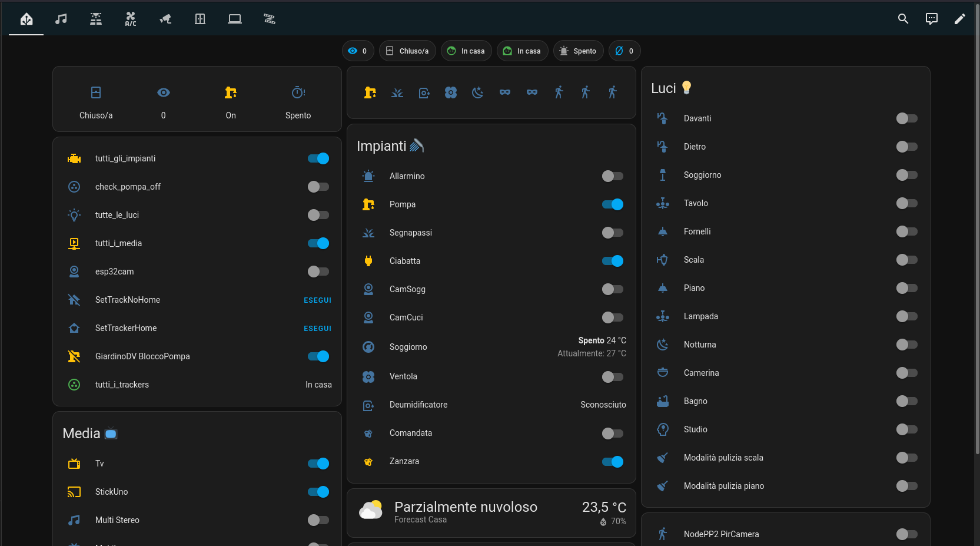Click the tutti_i_trackers In casa state
980x546 pixels.
pos(318,385)
